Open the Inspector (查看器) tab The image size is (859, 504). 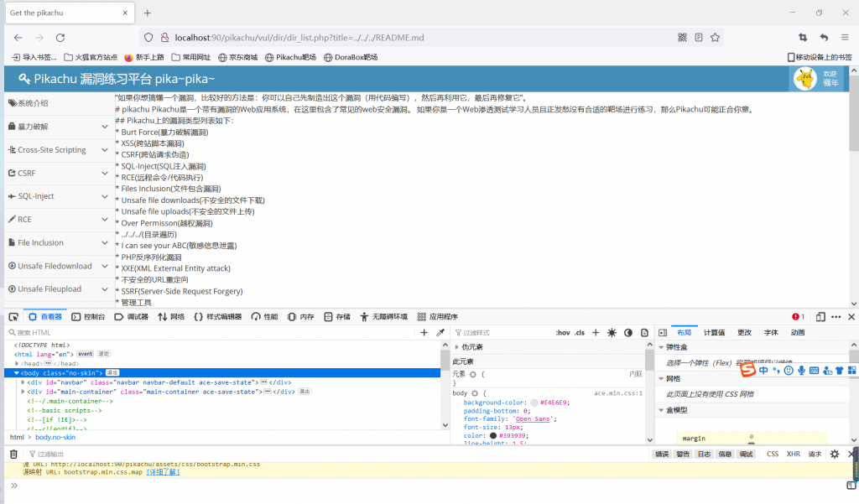pos(45,317)
